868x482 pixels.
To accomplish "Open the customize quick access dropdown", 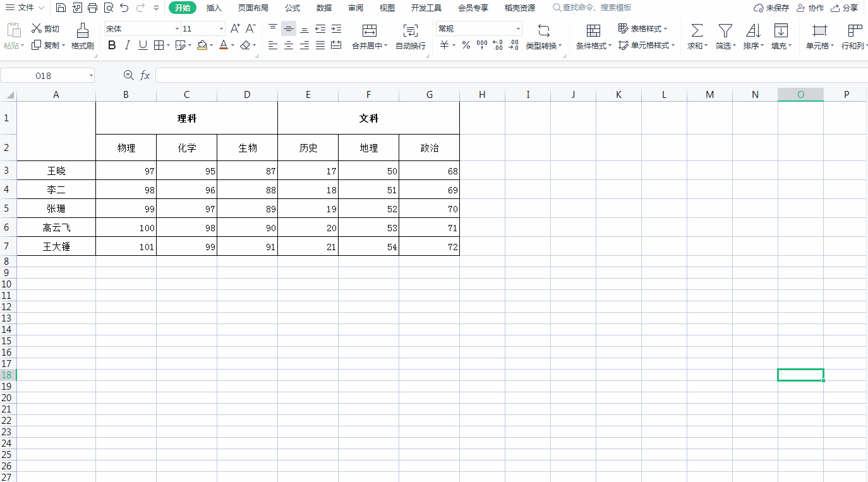I will pyautogui.click(x=157, y=8).
